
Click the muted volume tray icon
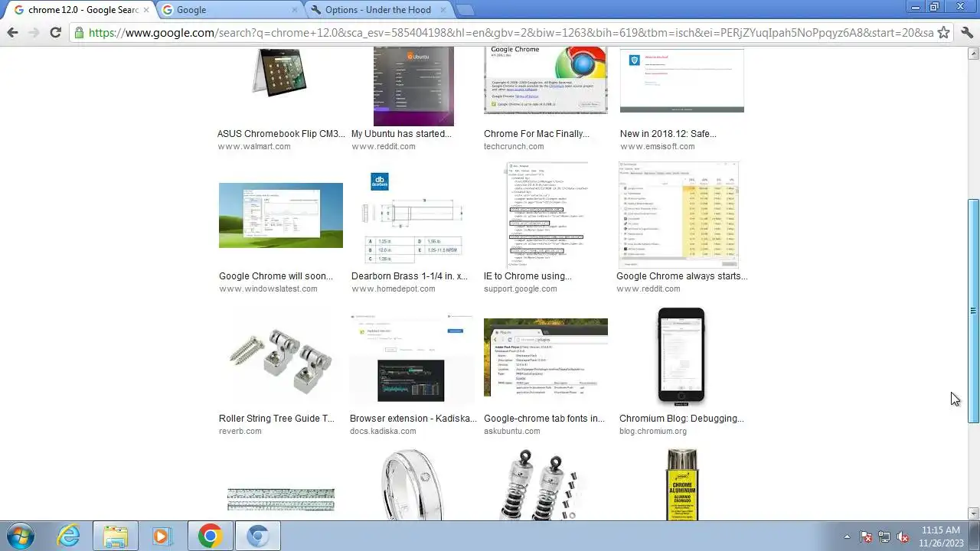pos(903,536)
